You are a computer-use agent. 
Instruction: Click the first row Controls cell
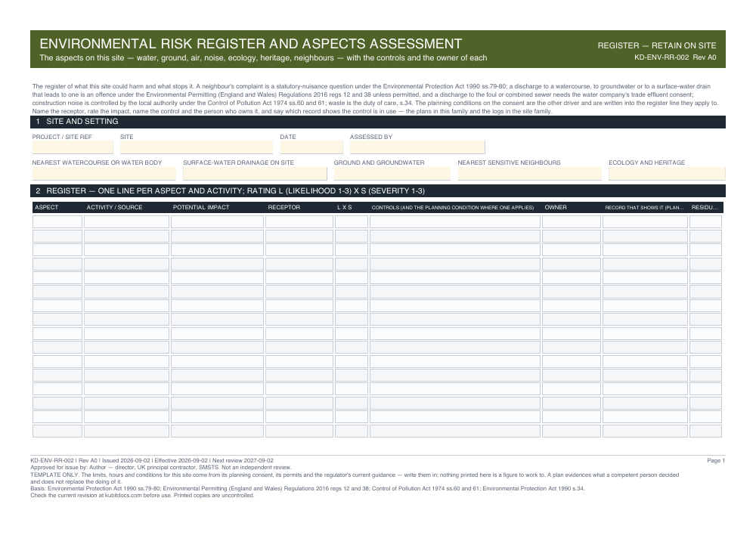pos(454,221)
